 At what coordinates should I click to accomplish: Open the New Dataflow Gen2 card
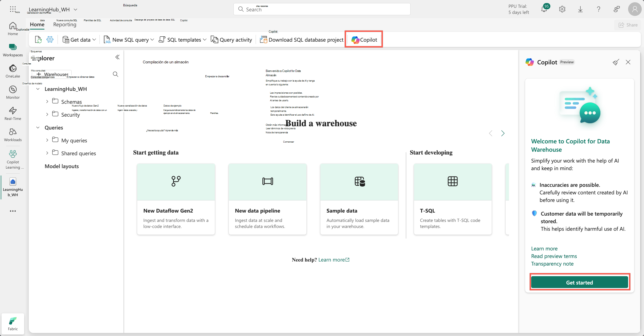[176, 199]
